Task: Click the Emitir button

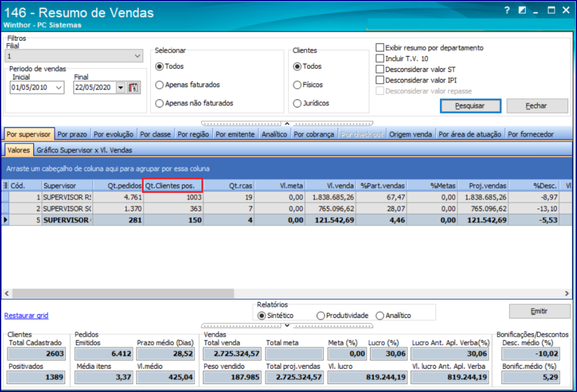Action: (x=540, y=311)
